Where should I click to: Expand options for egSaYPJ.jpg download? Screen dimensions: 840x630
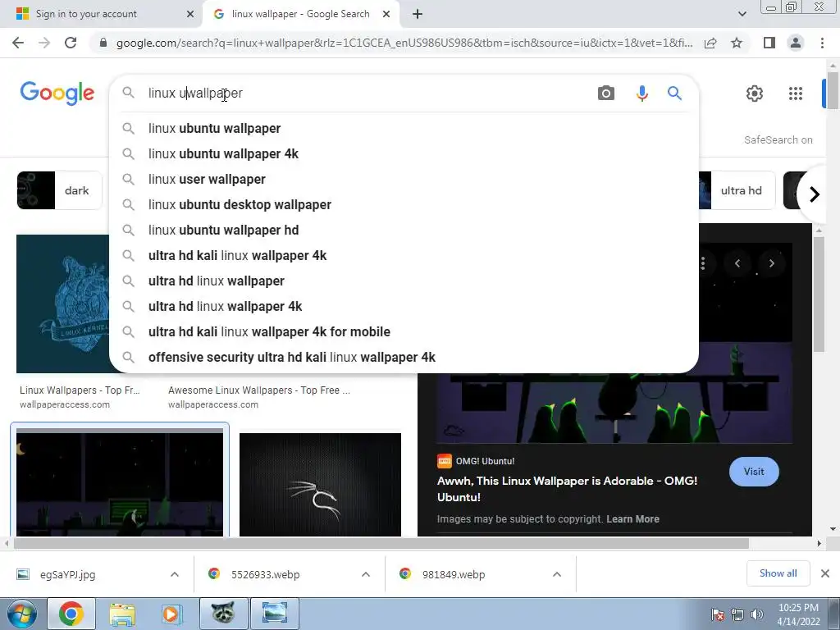pyautogui.click(x=175, y=574)
